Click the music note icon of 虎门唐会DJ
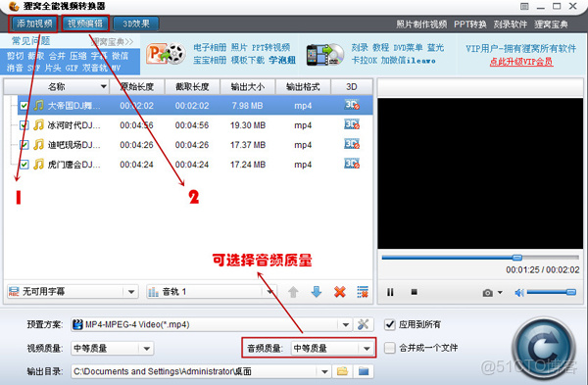The image size is (588, 385). 38,164
